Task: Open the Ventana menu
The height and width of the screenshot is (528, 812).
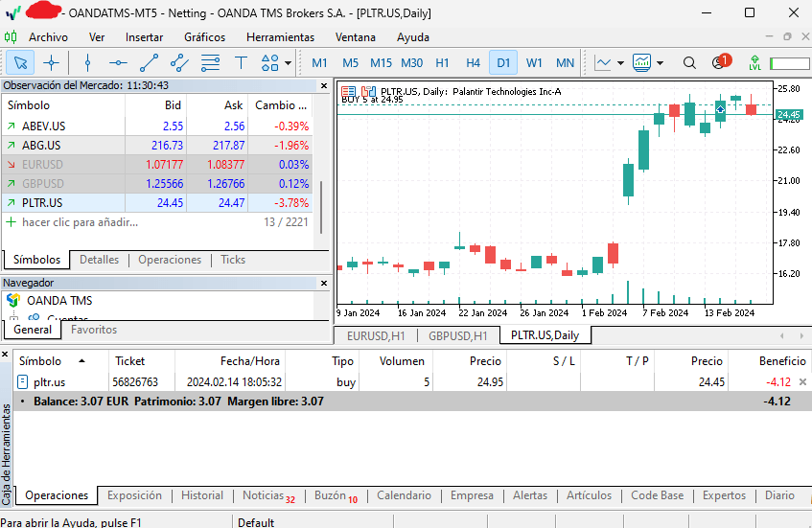Action: click(x=356, y=37)
